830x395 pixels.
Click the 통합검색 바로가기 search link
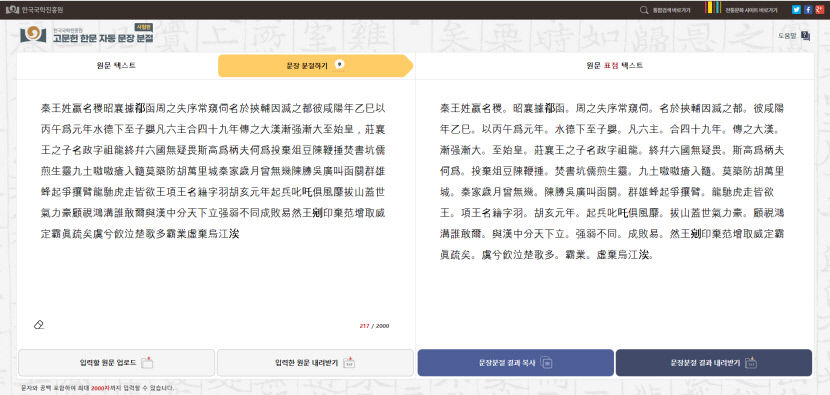coord(665,10)
